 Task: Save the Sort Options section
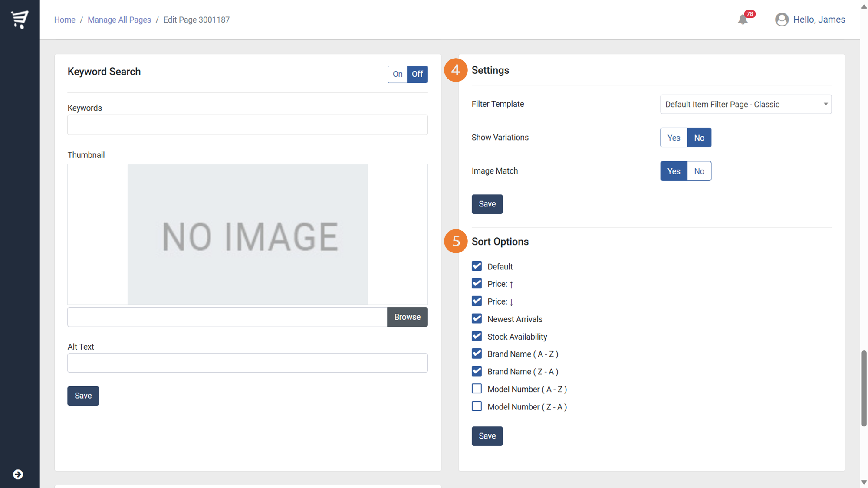[487, 436]
